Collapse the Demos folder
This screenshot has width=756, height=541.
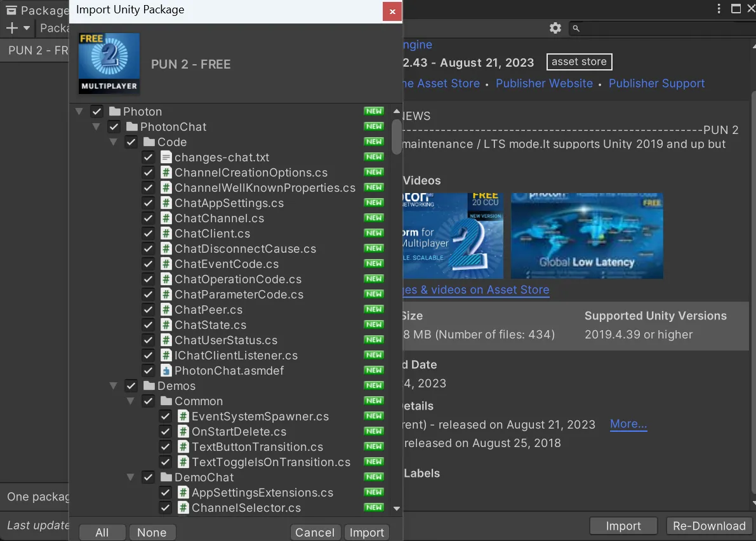(x=113, y=385)
